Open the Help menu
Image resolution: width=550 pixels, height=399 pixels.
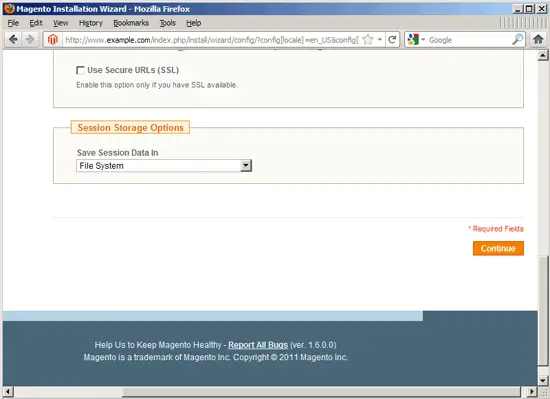click(x=194, y=23)
